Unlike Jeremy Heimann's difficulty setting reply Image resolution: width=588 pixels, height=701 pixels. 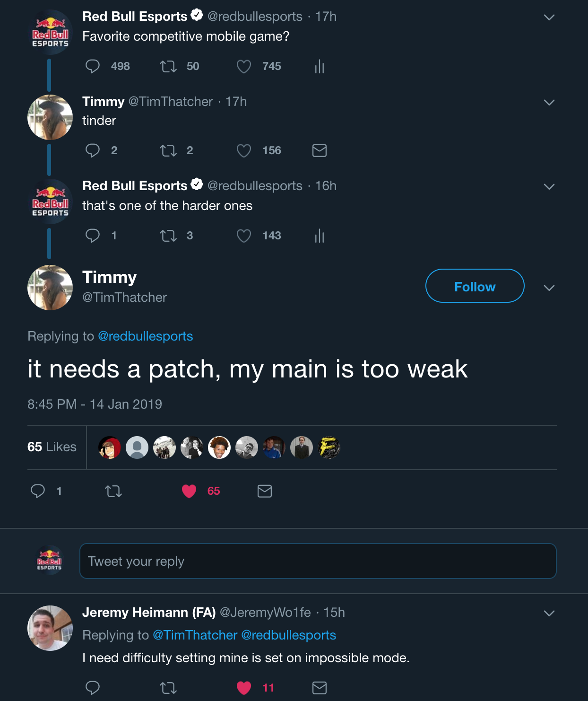pos(244,688)
